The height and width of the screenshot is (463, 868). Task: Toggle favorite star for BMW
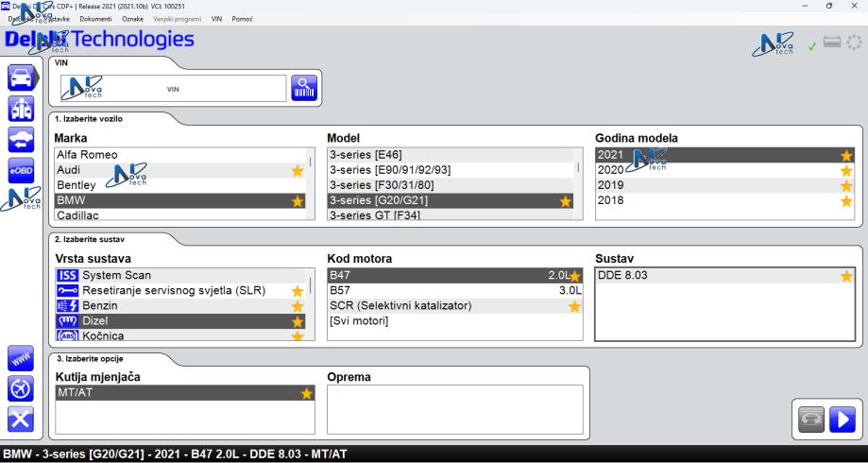(x=298, y=201)
